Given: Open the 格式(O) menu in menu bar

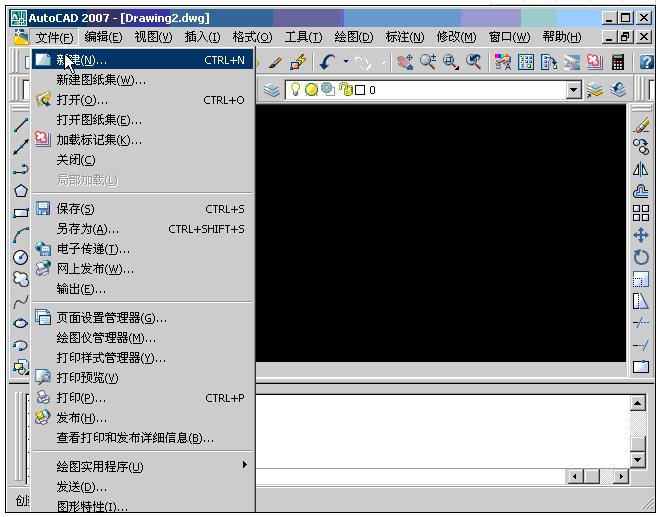Looking at the screenshot, I should (251, 37).
